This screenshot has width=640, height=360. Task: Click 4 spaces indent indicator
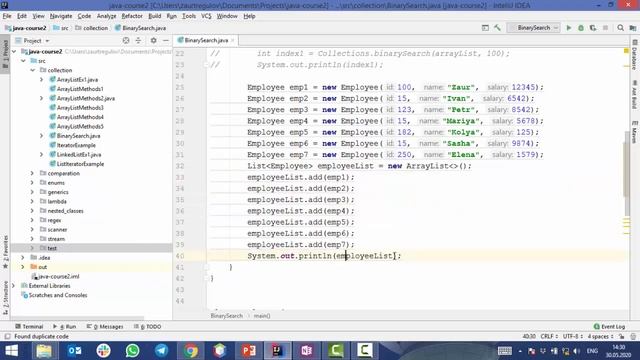tap(600, 337)
